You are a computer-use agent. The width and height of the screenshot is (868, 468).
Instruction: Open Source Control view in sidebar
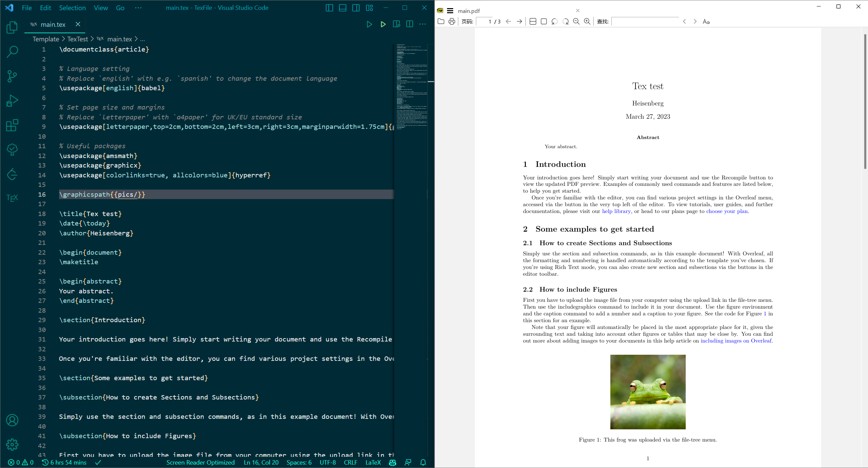pos(12,76)
